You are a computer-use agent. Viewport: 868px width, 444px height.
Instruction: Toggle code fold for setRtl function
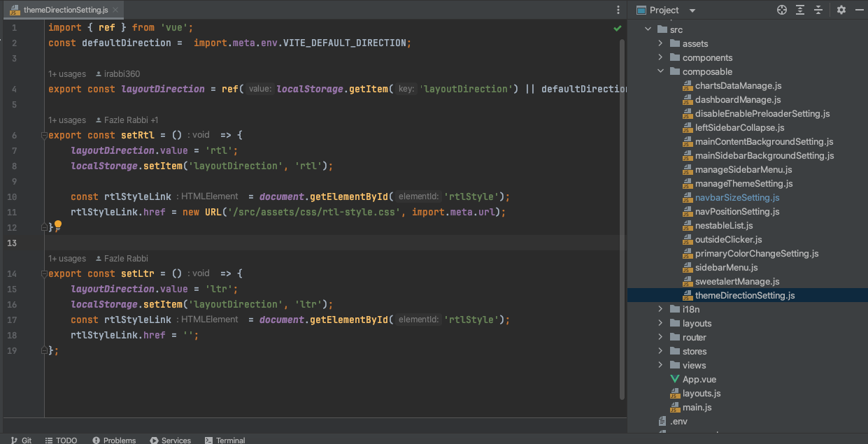(44, 135)
